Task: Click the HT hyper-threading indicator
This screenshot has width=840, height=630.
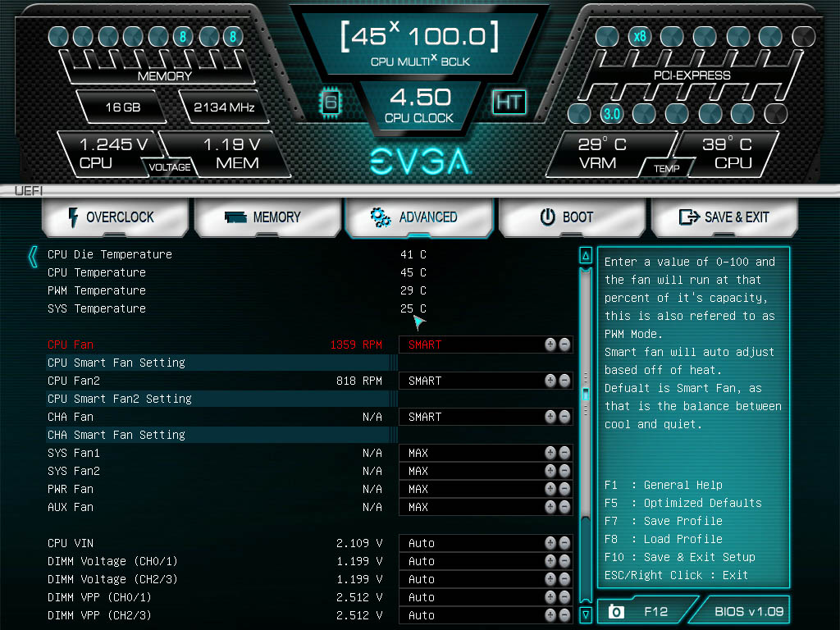Action: pos(509,102)
